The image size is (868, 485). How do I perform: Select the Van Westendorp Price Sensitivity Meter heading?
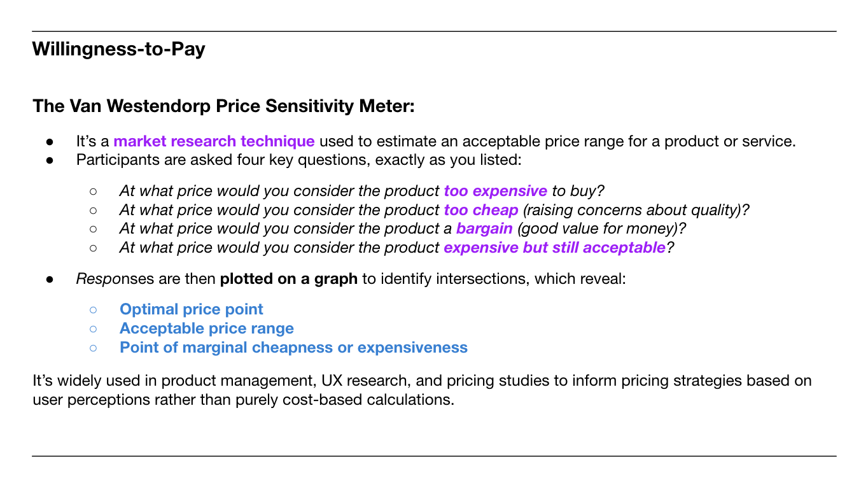223,106
